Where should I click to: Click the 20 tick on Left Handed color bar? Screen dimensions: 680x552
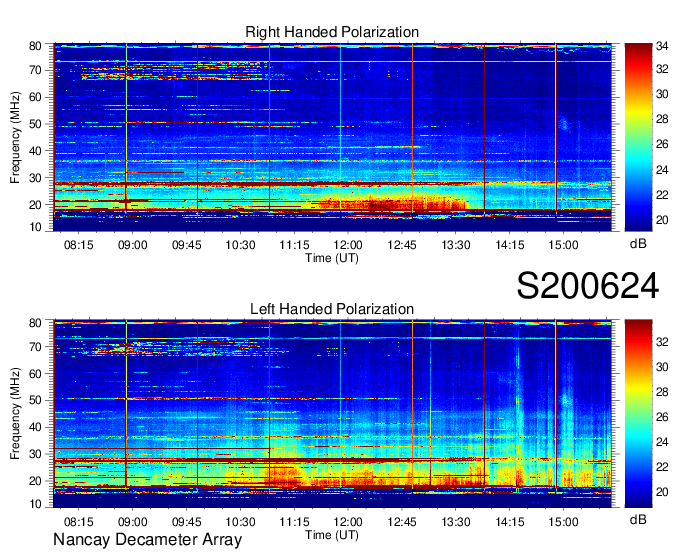[x=662, y=492]
